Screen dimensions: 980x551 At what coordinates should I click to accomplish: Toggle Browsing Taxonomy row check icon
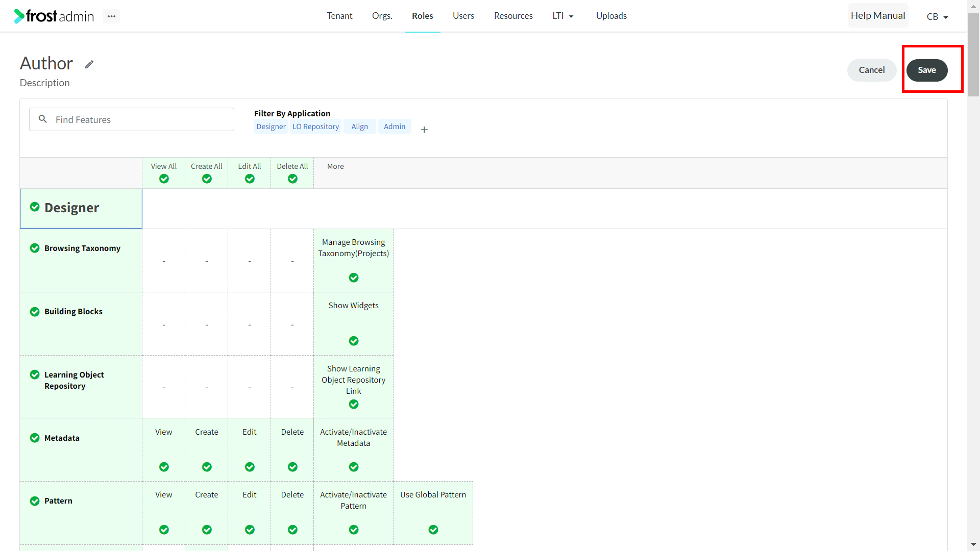[35, 248]
